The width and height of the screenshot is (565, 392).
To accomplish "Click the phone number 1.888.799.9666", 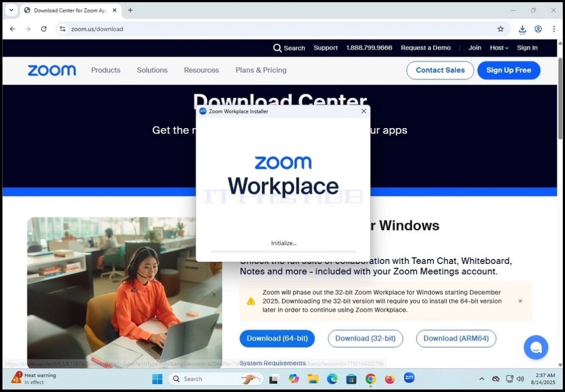I will [369, 48].
